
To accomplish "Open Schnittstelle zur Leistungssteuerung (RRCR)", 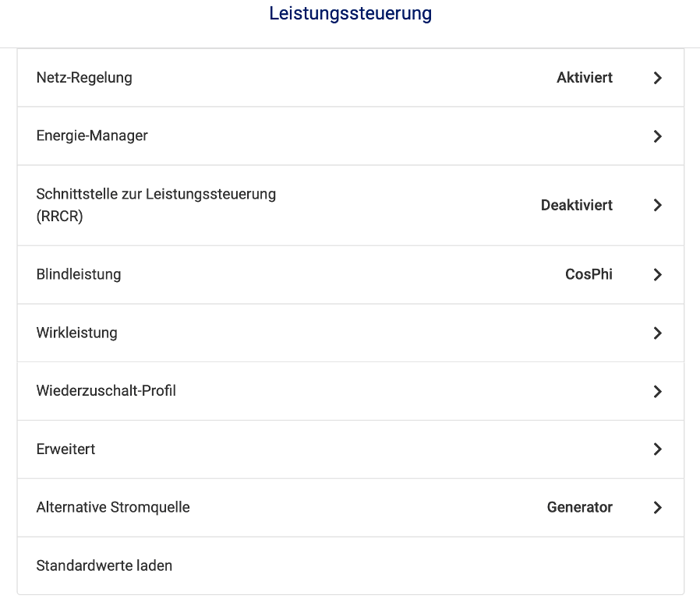I will 351,206.
